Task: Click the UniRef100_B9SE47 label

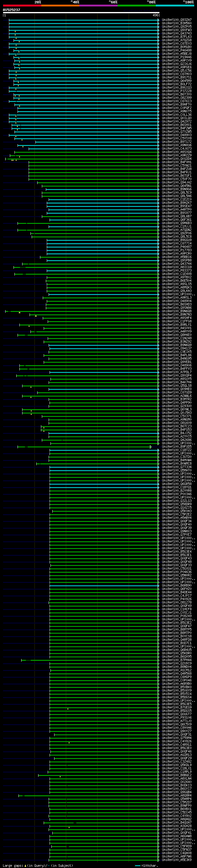Action: point(177,206)
